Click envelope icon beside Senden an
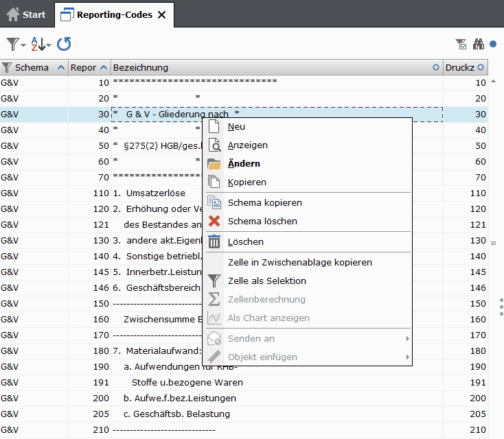Viewport: 504px width, 439px height. [x=214, y=338]
